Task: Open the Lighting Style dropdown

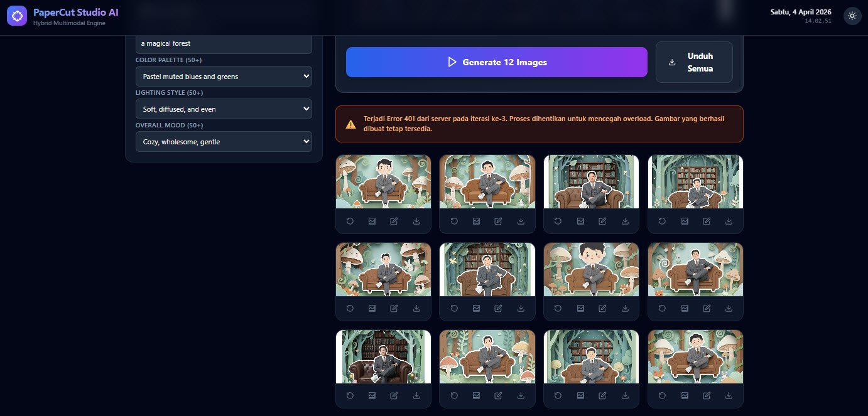Action: click(224, 109)
